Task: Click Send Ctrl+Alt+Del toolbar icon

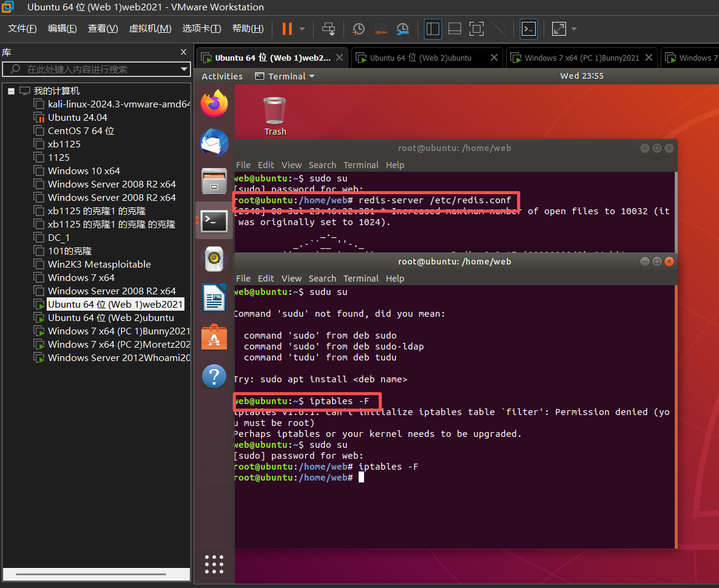Action: 328,29
